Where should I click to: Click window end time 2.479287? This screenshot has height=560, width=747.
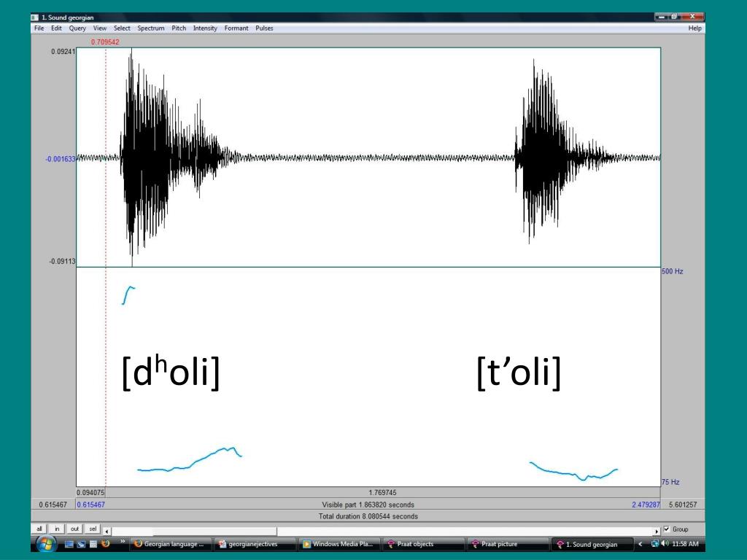[x=646, y=505]
